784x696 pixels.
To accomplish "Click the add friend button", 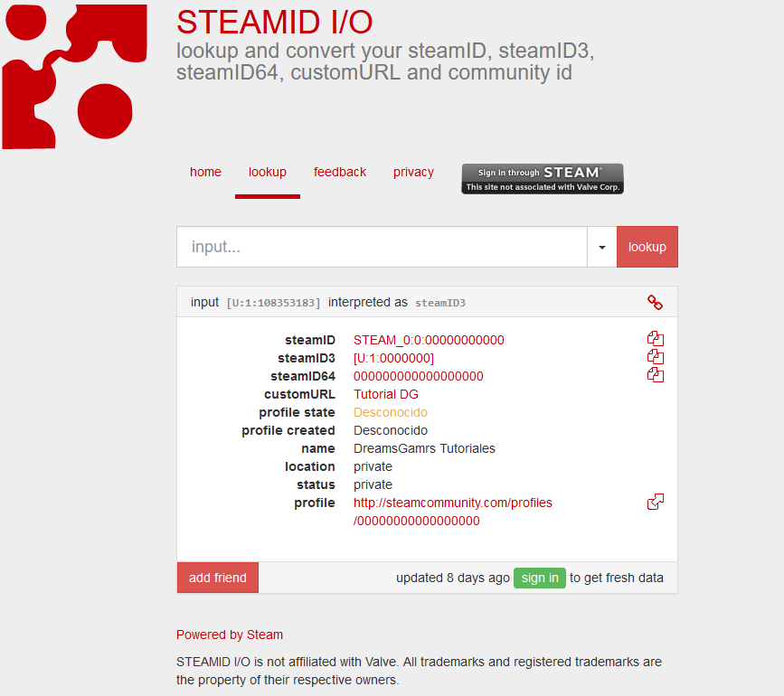I will (218, 578).
